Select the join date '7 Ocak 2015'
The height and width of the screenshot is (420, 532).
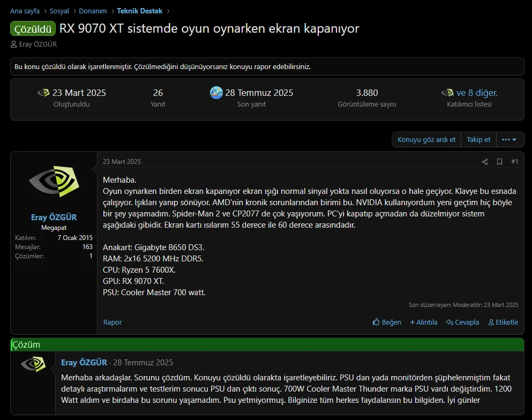75,238
